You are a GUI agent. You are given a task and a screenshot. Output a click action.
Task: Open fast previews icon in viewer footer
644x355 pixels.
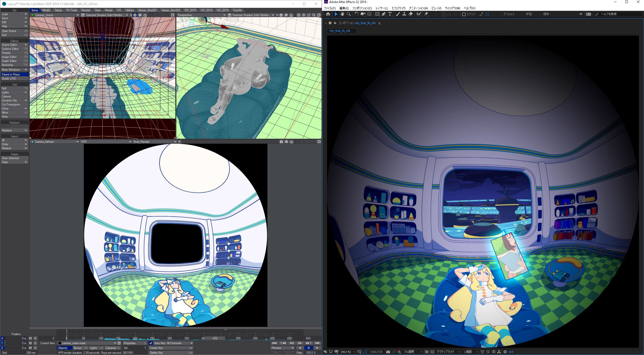click(x=488, y=352)
